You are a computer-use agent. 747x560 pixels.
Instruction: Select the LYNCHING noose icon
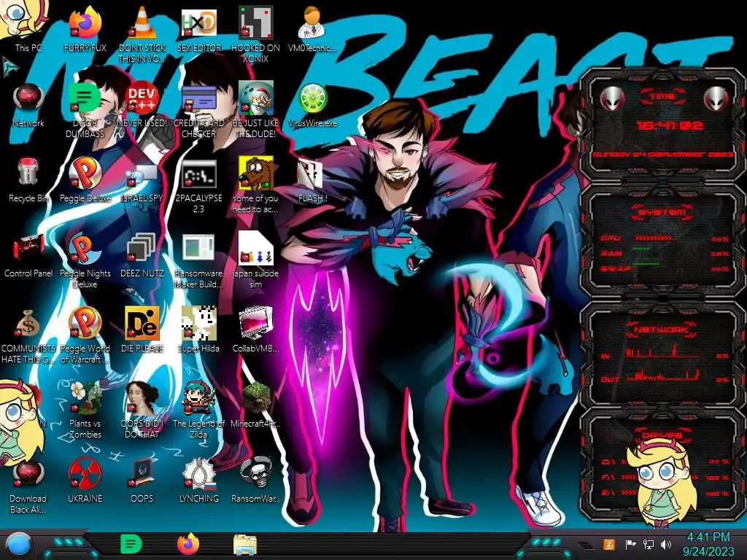click(x=198, y=481)
